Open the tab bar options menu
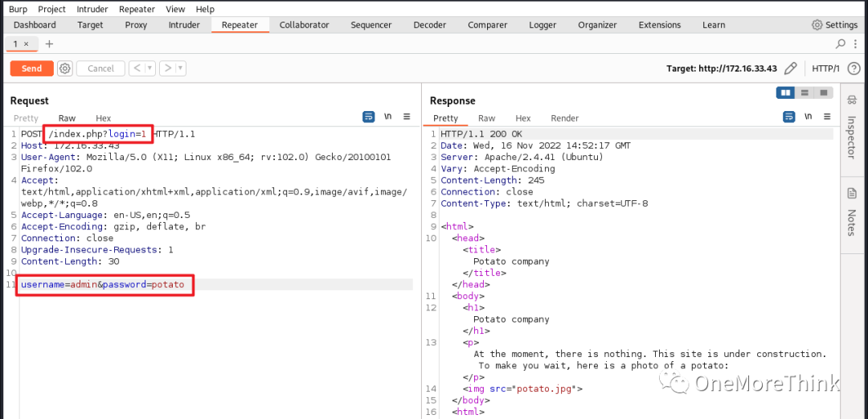 pos(857,43)
